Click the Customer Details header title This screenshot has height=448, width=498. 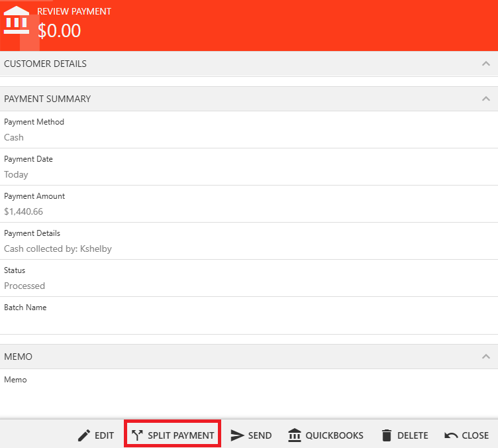click(x=45, y=64)
